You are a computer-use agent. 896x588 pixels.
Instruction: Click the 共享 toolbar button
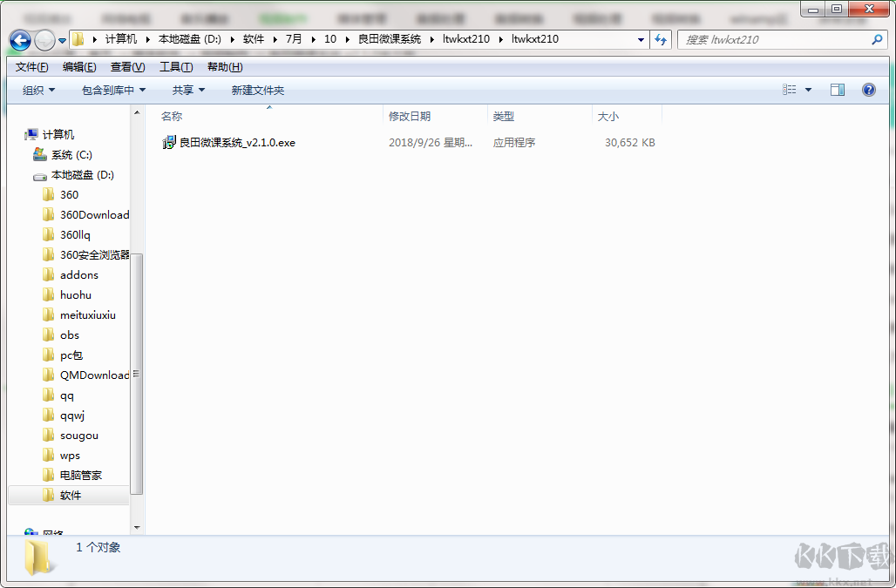point(186,90)
